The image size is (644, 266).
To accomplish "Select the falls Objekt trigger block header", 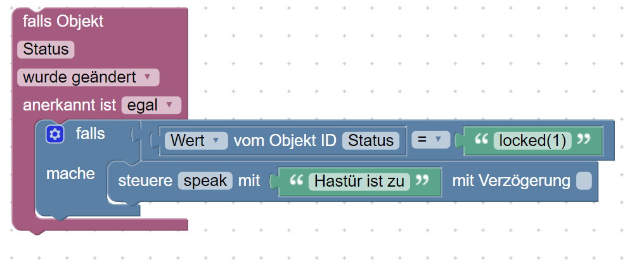I will pyautogui.click(x=63, y=22).
